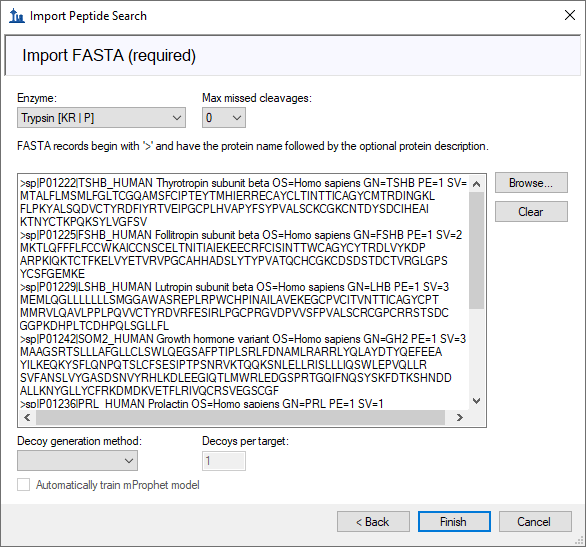Click the vertical scrollbar thumb in FASTA box
The image size is (586, 547).
tap(476, 250)
